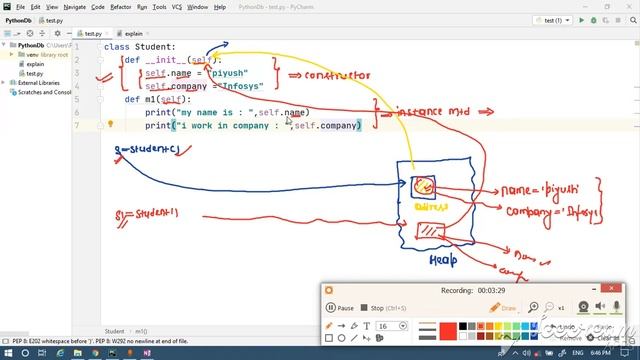Toggle the microphone recording
This screenshot has height=360, width=640.
616,307
